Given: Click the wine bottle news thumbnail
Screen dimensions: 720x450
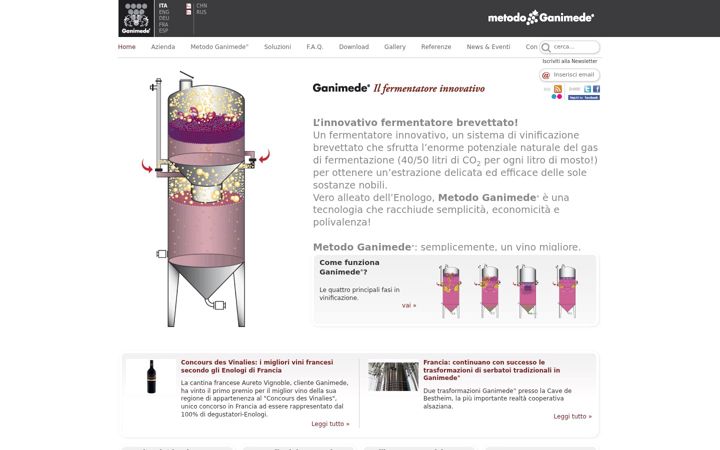Looking at the screenshot, I should [151, 377].
